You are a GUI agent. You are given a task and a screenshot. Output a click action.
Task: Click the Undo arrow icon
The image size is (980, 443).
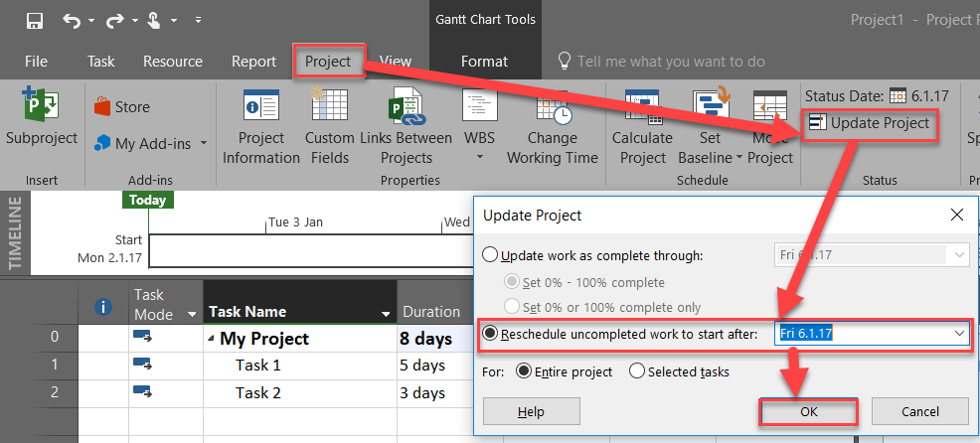tap(71, 20)
